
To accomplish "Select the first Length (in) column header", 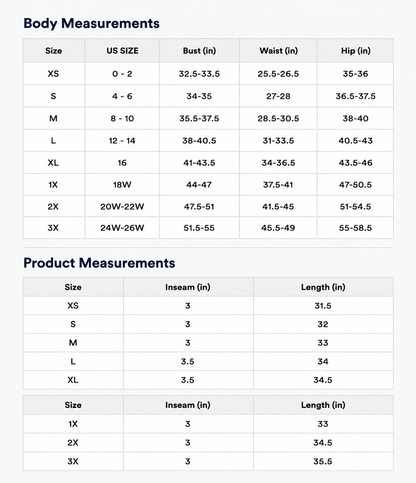I will pyautogui.click(x=323, y=287).
